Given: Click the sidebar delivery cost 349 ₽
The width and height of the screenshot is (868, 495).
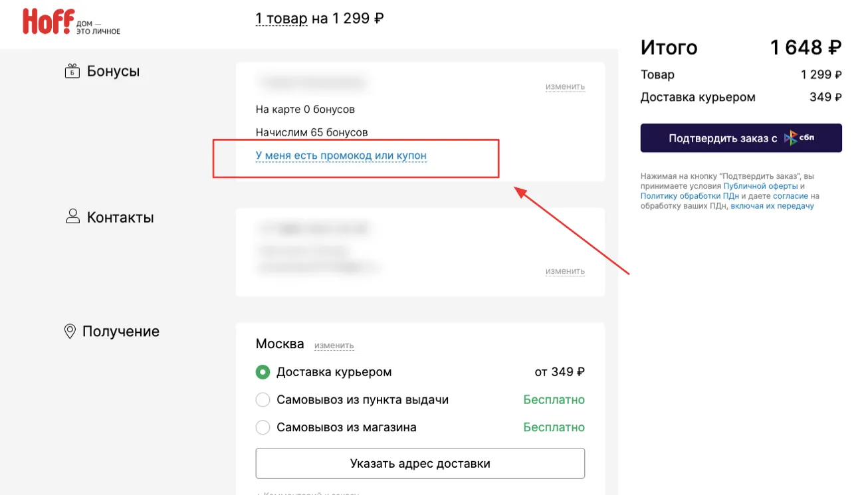Looking at the screenshot, I should click(x=825, y=97).
